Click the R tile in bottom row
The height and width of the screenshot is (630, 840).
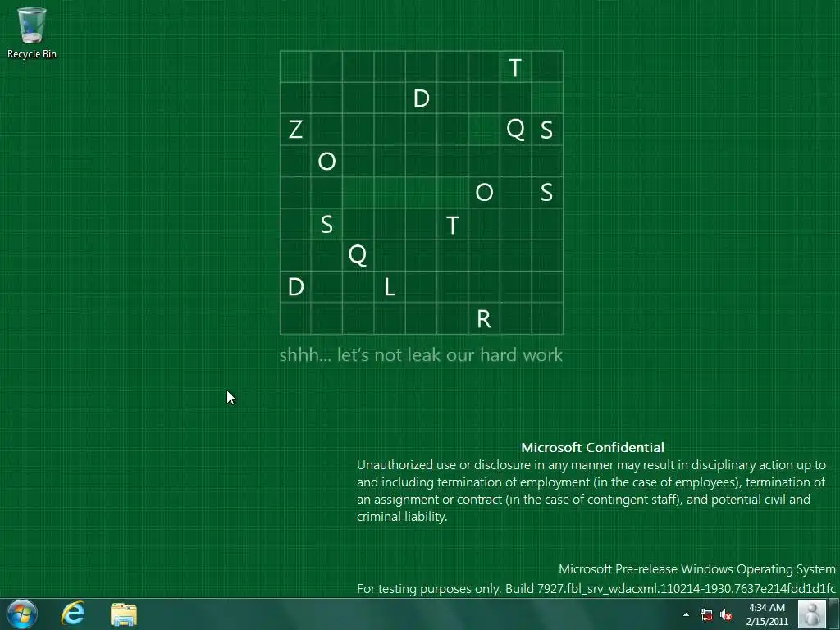point(484,319)
